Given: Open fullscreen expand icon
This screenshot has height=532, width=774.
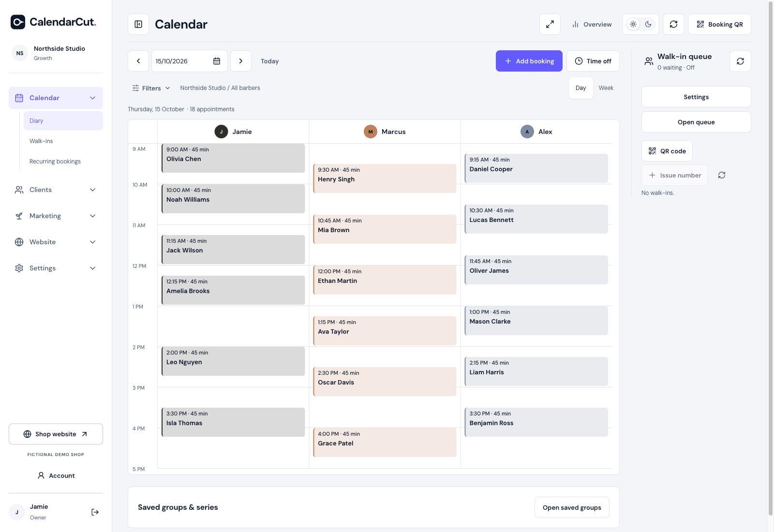Looking at the screenshot, I should pyautogui.click(x=550, y=24).
